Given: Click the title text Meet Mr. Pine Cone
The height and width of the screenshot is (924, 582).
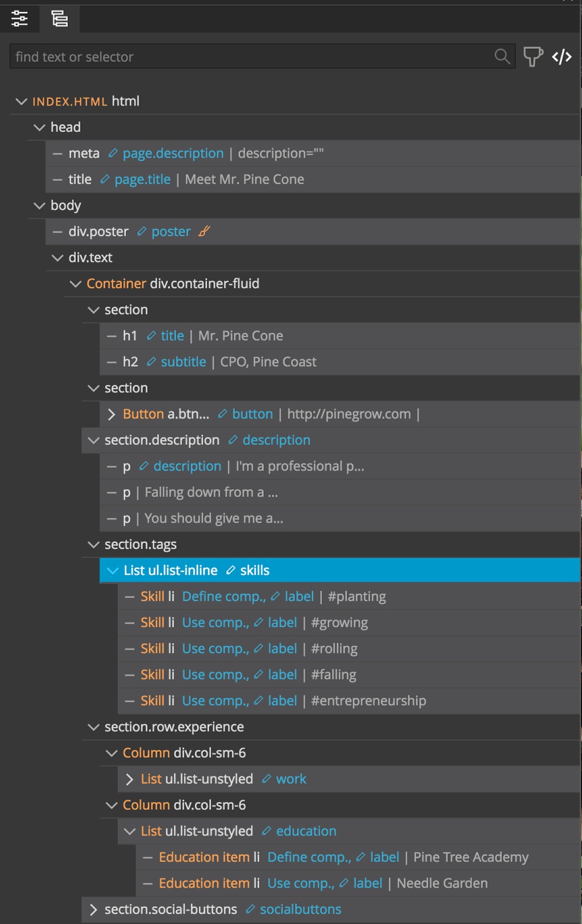Looking at the screenshot, I should coord(245,180).
